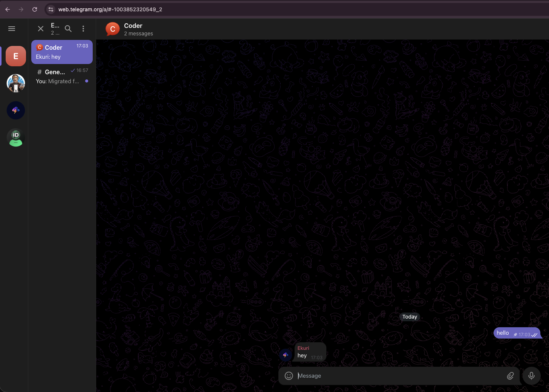549x392 pixels.
Task: Click the Coder topic header title
Action: click(133, 26)
